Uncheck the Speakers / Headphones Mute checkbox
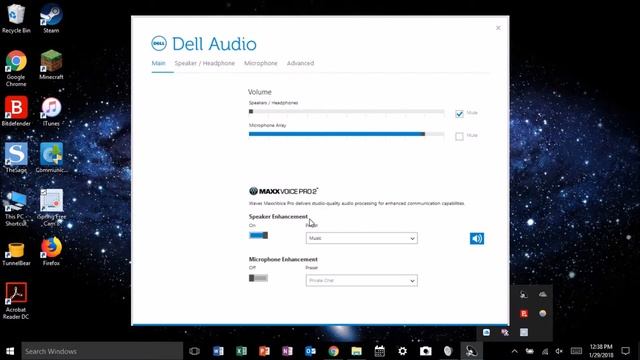The image size is (640, 360). pos(460,114)
